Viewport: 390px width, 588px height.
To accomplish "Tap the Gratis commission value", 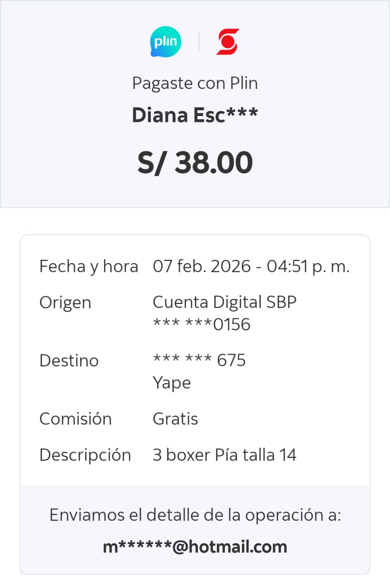I will tap(175, 419).
